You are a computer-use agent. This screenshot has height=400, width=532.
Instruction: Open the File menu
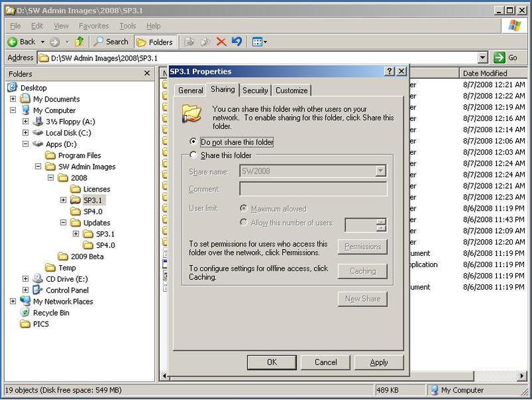(15, 26)
